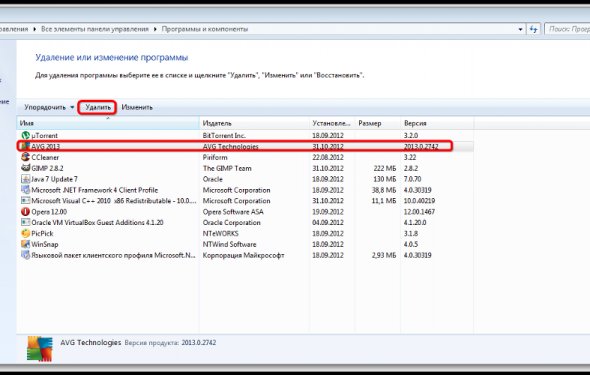The width and height of the screenshot is (590, 375).
Task: Click the CCleaner program icon
Action: (25, 157)
